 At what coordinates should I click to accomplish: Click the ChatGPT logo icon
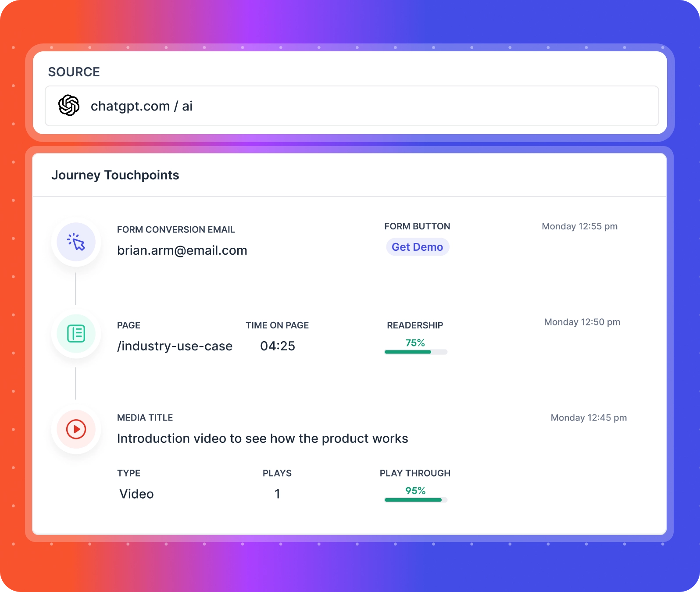[69, 106]
